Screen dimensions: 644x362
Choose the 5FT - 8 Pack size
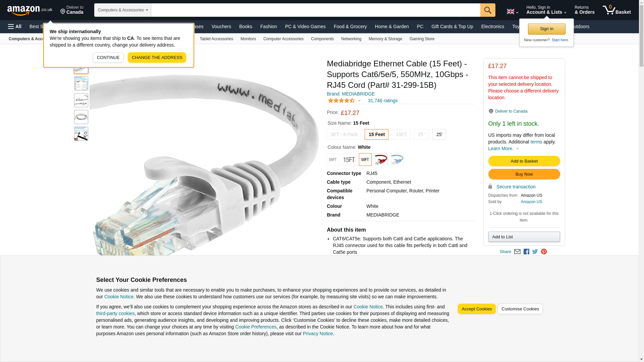344,134
